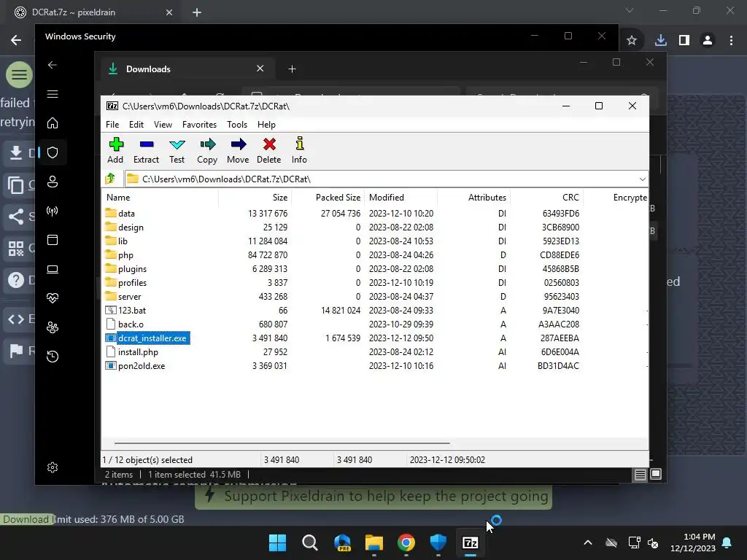Switch File Explorer to details view
747x560 pixels.
(x=640, y=474)
